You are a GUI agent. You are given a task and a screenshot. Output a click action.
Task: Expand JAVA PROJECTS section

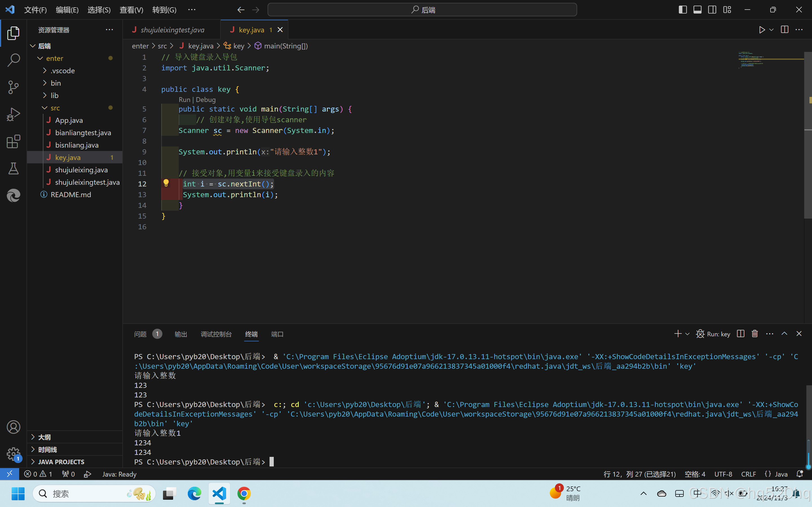pos(61,462)
